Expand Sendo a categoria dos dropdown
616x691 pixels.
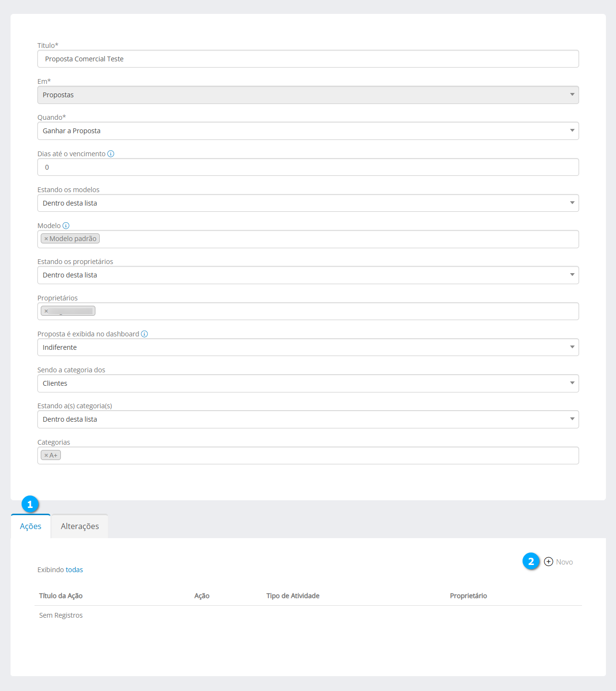click(x=308, y=383)
